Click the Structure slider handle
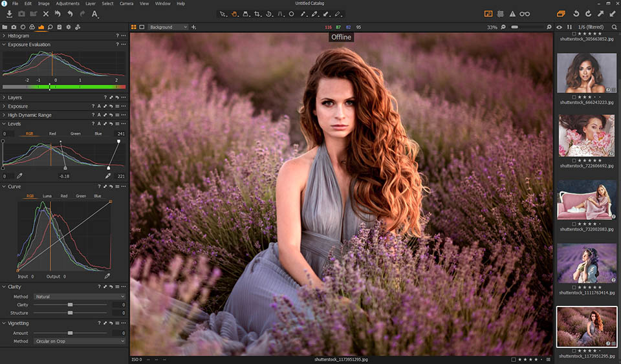 coord(70,313)
